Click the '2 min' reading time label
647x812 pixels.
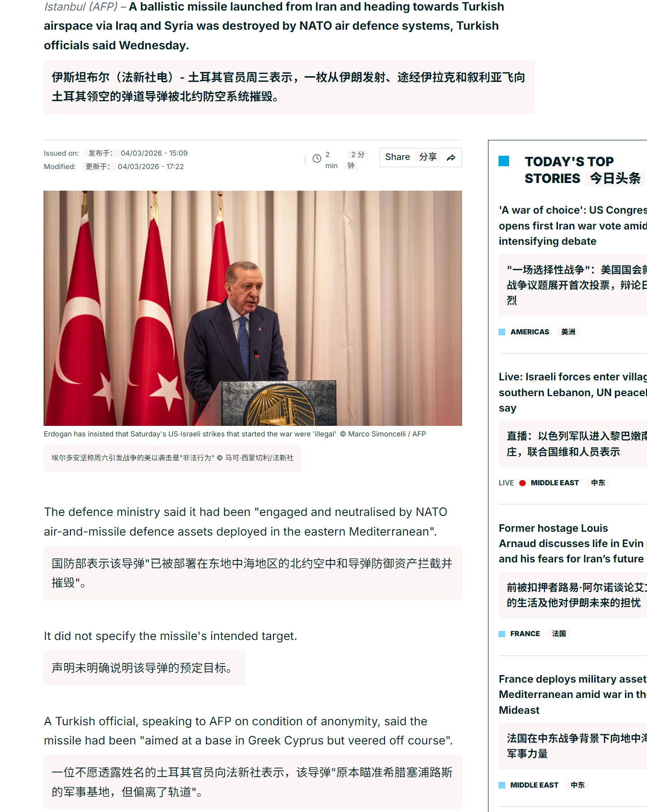pos(331,160)
